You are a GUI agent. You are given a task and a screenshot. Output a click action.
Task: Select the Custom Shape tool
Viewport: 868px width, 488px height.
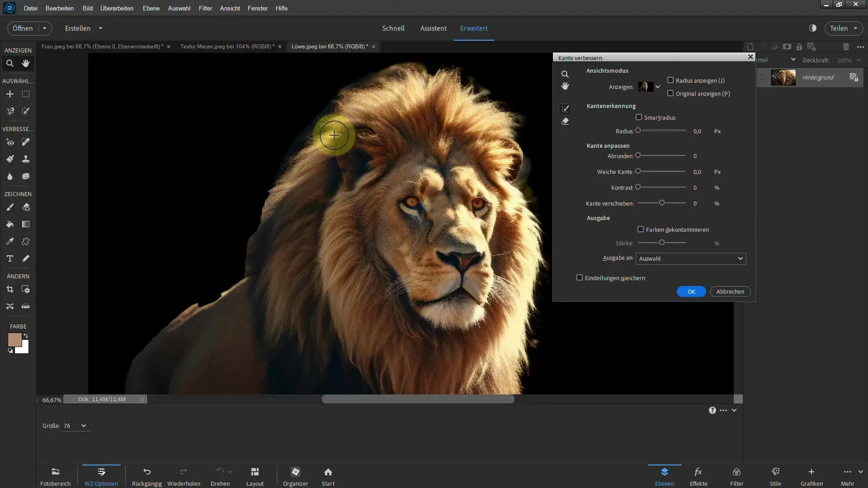[x=26, y=241]
